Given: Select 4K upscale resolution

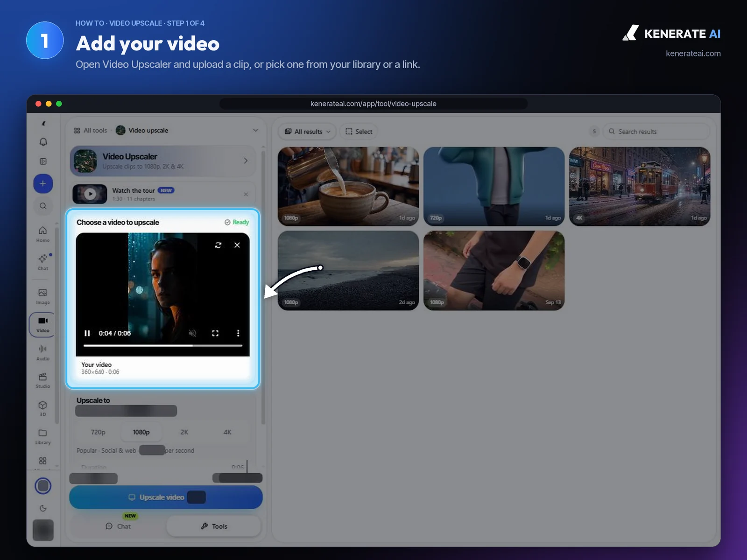Looking at the screenshot, I should [227, 432].
